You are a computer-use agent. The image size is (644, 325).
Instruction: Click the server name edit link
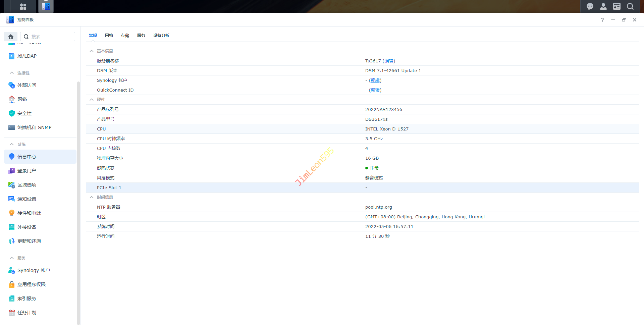(x=389, y=61)
